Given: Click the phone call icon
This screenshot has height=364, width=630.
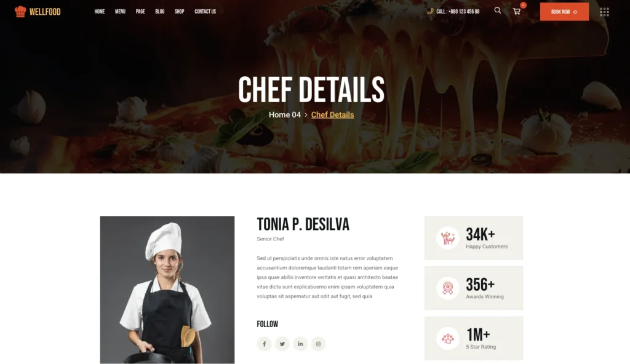Looking at the screenshot, I should [x=430, y=11].
